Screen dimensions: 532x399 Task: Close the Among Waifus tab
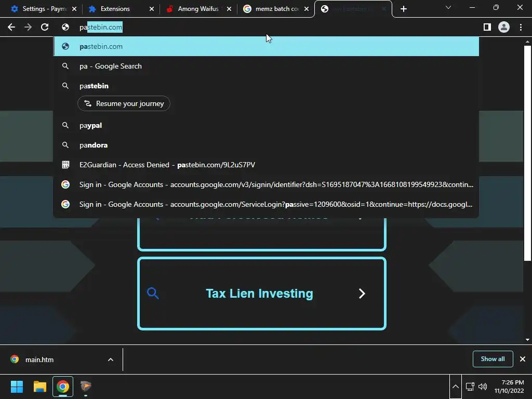coord(229,9)
